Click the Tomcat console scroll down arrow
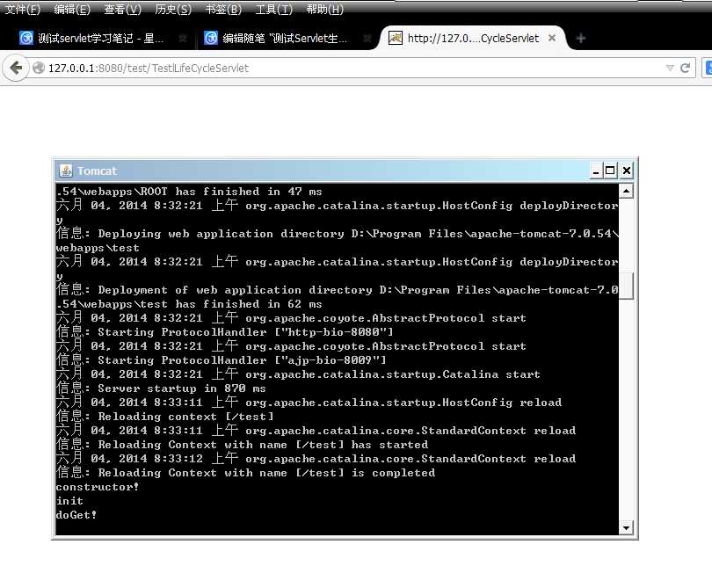Screen dimensions: 712x588 (626, 527)
